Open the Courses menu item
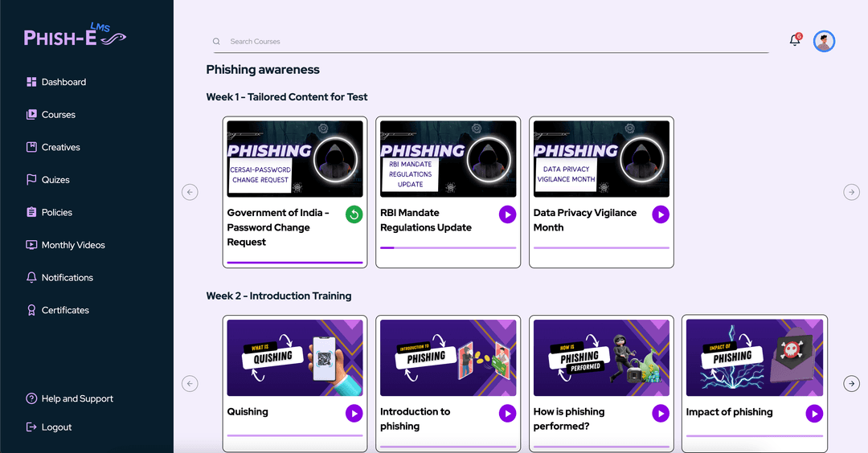 point(58,115)
